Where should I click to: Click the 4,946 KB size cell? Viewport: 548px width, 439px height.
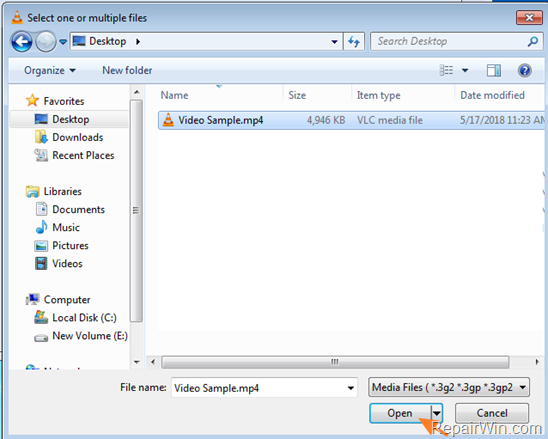click(x=326, y=121)
